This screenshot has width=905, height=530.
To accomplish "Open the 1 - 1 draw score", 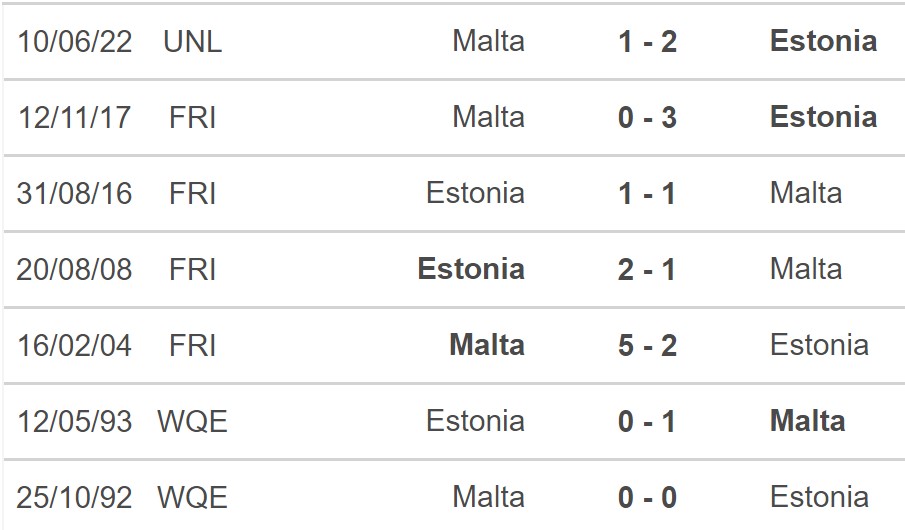I will coord(647,193).
